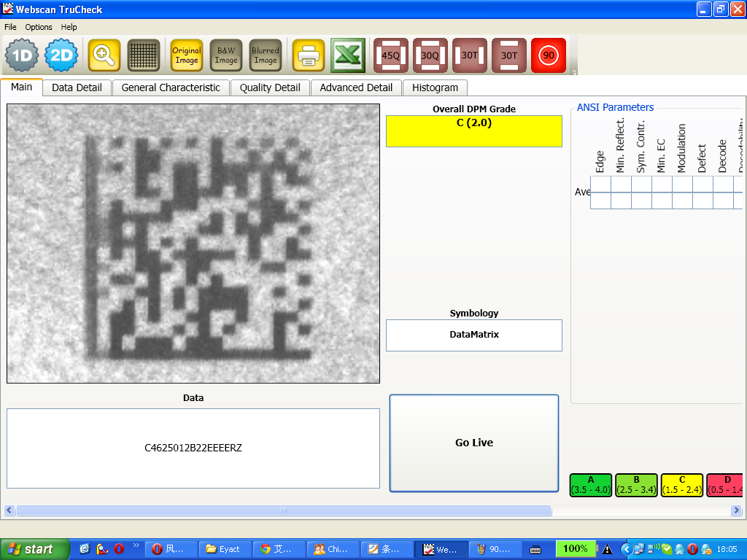Click the DataMatrix symbology field
Image resolution: width=747 pixels, height=560 pixels.
pyautogui.click(x=474, y=335)
